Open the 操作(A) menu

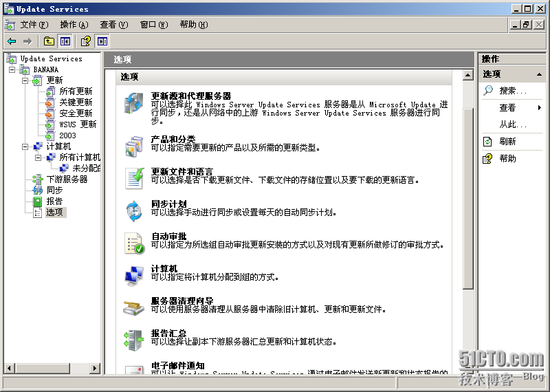click(74, 25)
